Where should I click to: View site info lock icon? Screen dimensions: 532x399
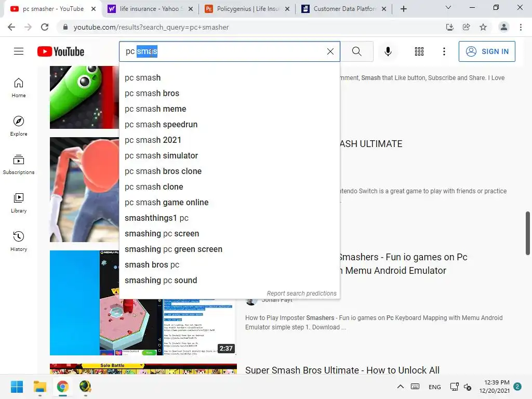pyautogui.click(x=65, y=27)
